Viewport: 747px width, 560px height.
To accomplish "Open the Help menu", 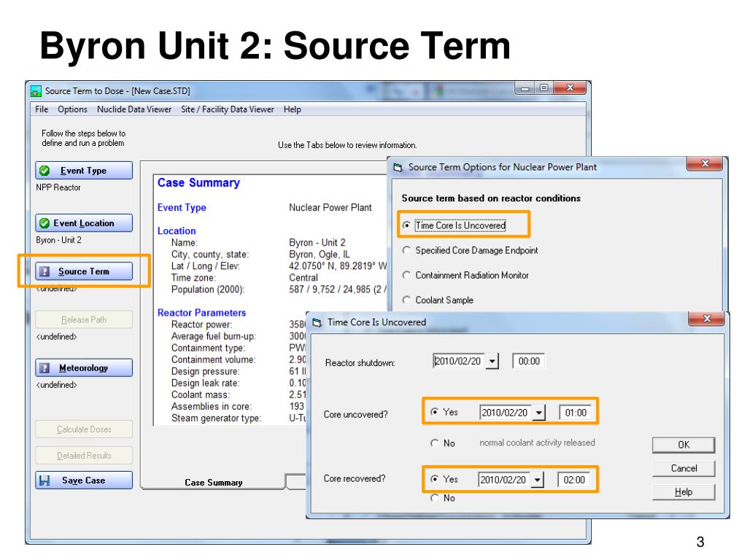I will click(293, 109).
